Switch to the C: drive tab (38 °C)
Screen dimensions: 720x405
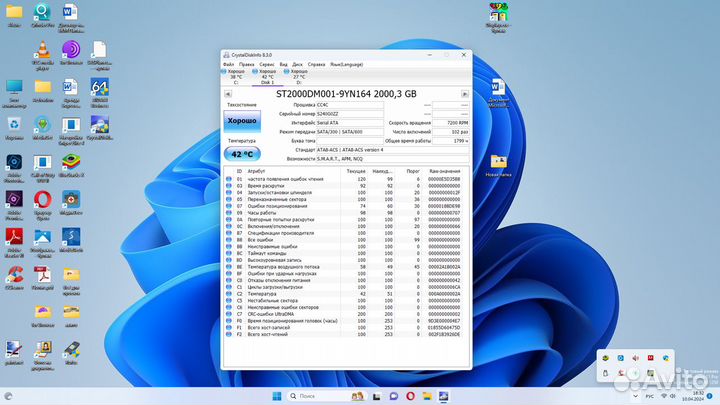(235, 76)
